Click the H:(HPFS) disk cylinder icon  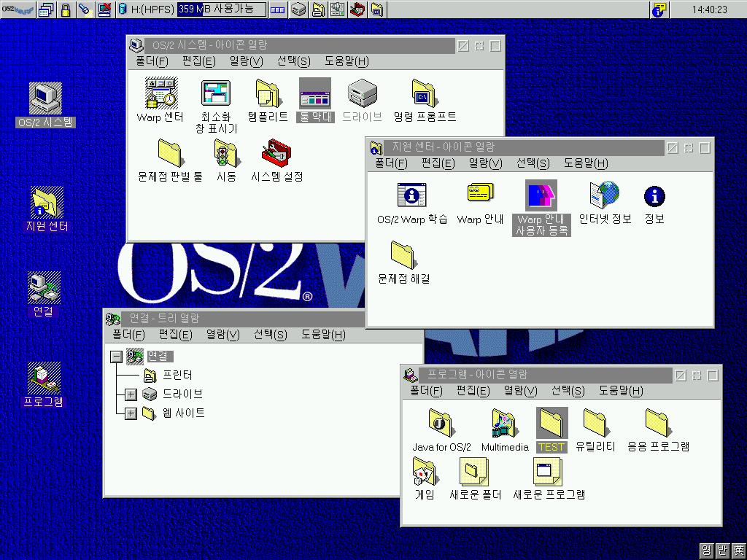pyautogui.click(x=123, y=9)
